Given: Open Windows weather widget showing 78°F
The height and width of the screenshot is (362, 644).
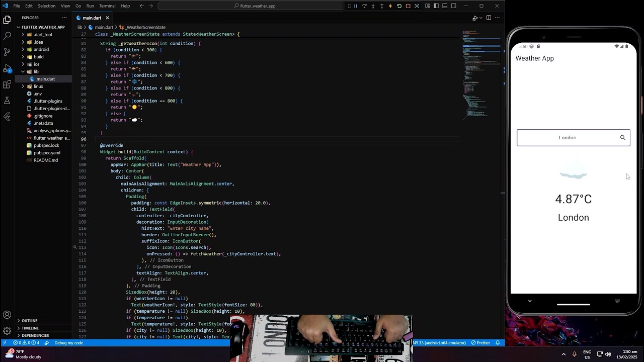Looking at the screenshot, I should (23, 354).
